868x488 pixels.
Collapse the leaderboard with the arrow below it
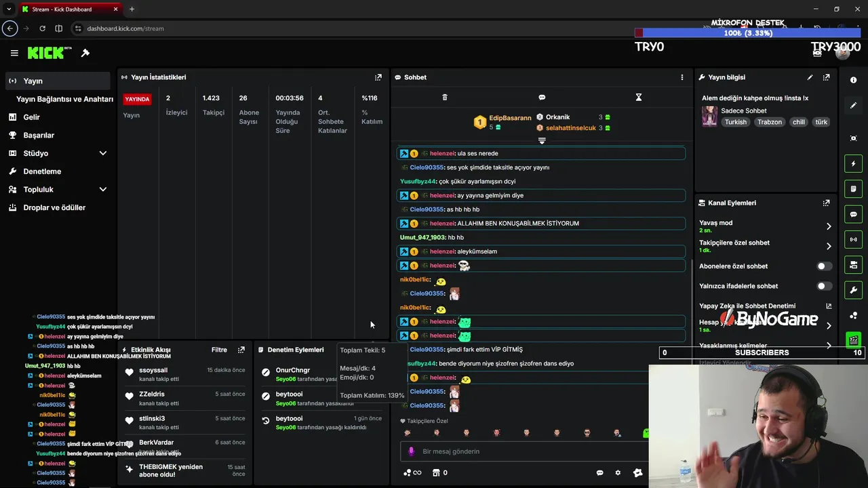coord(542,141)
